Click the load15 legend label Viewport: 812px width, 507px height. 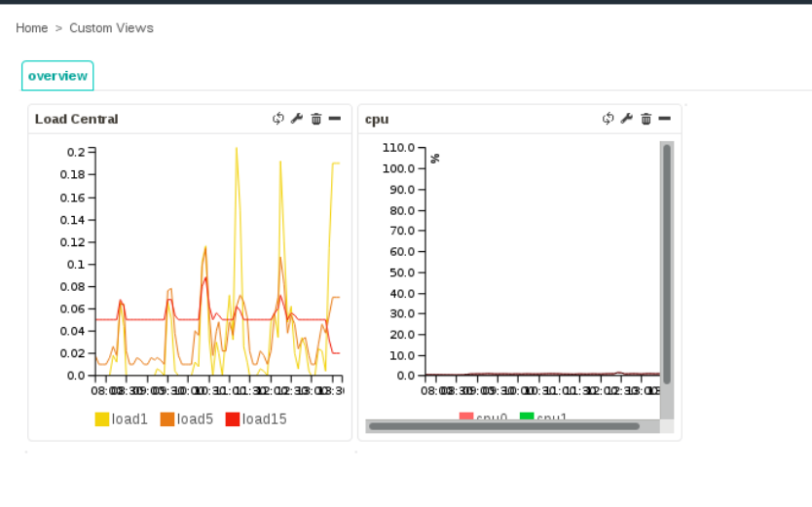tap(264, 419)
